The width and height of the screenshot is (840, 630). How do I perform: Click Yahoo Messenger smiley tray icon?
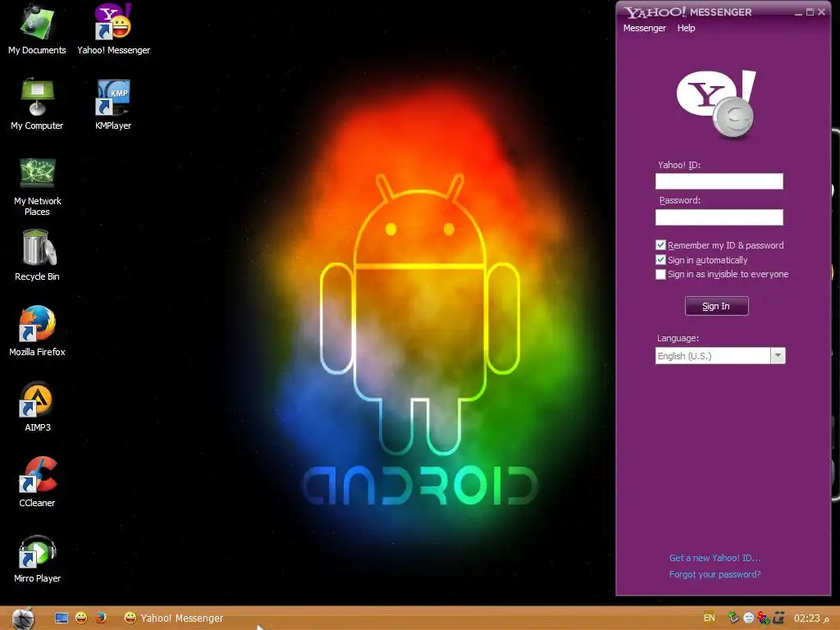click(x=749, y=619)
